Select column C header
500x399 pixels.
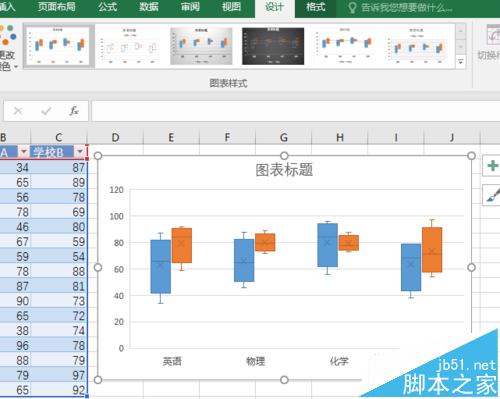(x=59, y=137)
